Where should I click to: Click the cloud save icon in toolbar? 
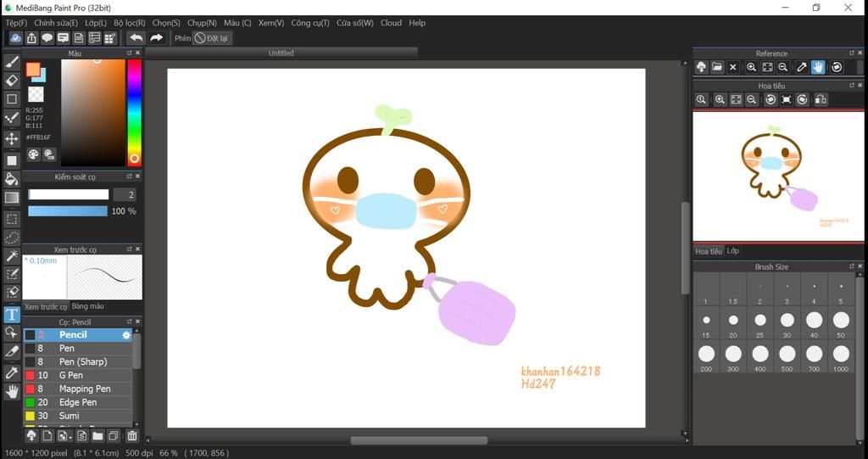click(15, 38)
